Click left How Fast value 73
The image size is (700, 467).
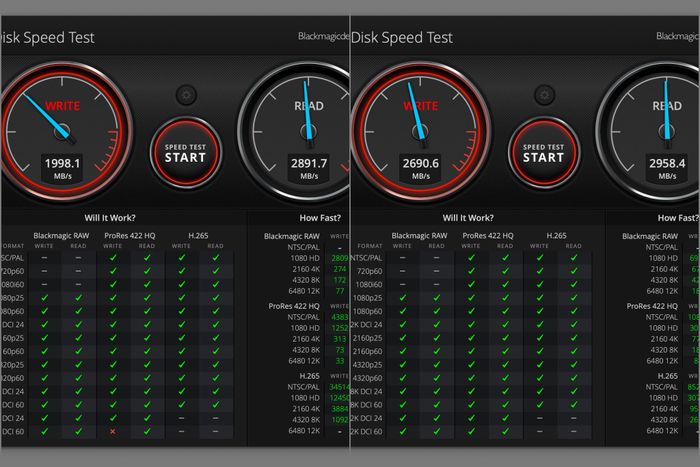tap(340, 350)
